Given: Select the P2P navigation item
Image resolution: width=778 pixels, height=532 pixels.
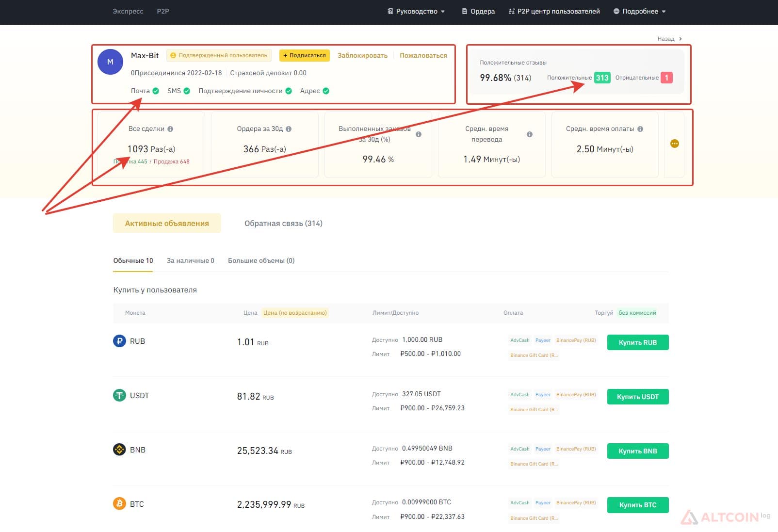Looking at the screenshot, I should point(163,11).
